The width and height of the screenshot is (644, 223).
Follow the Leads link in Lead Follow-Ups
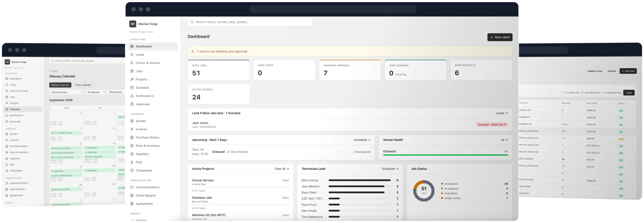click(x=501, y=113)
